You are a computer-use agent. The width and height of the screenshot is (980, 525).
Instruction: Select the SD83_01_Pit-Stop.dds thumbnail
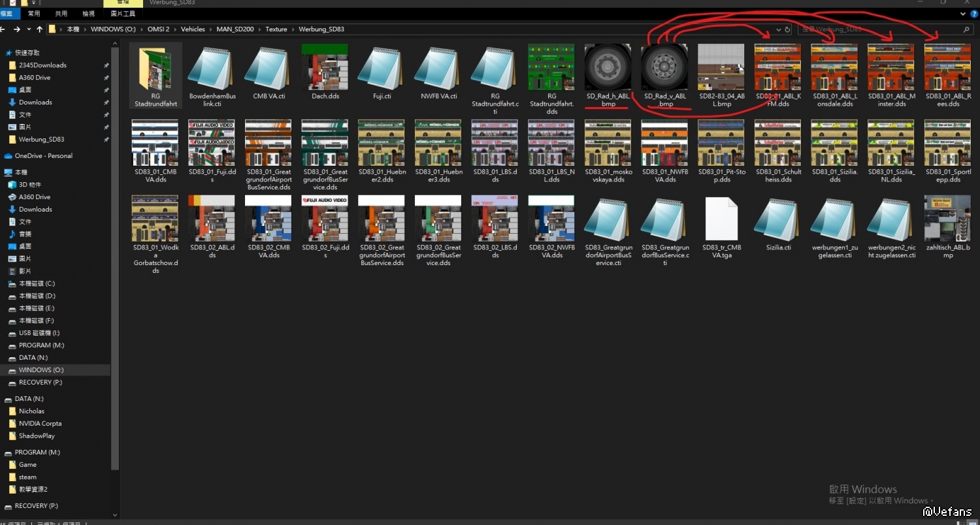pos(721,143)
